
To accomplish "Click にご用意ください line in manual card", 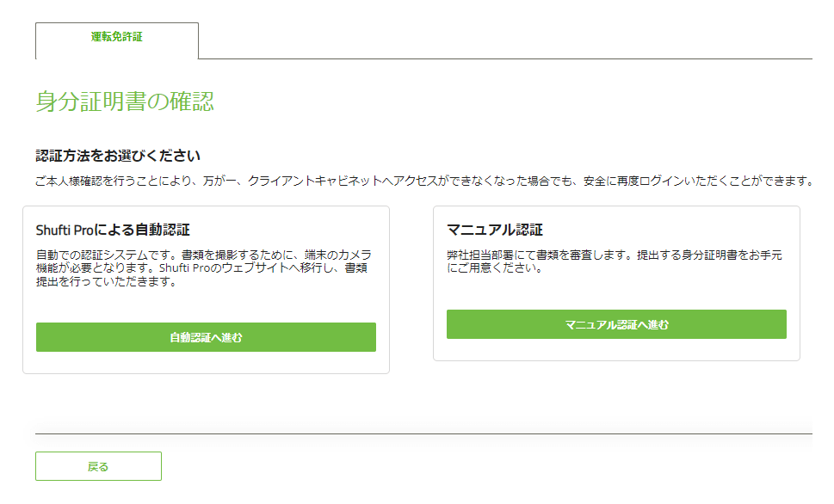I will (x=495, y=268).
